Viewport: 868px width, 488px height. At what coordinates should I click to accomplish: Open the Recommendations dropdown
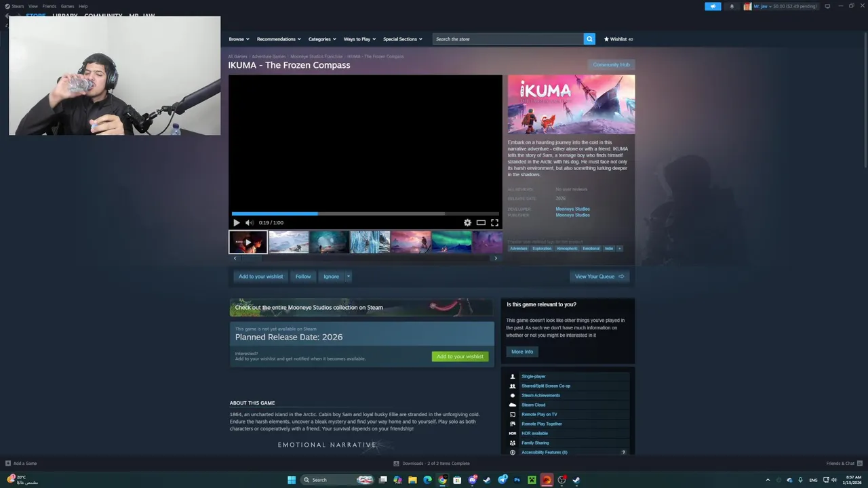(x=279, y=39)
